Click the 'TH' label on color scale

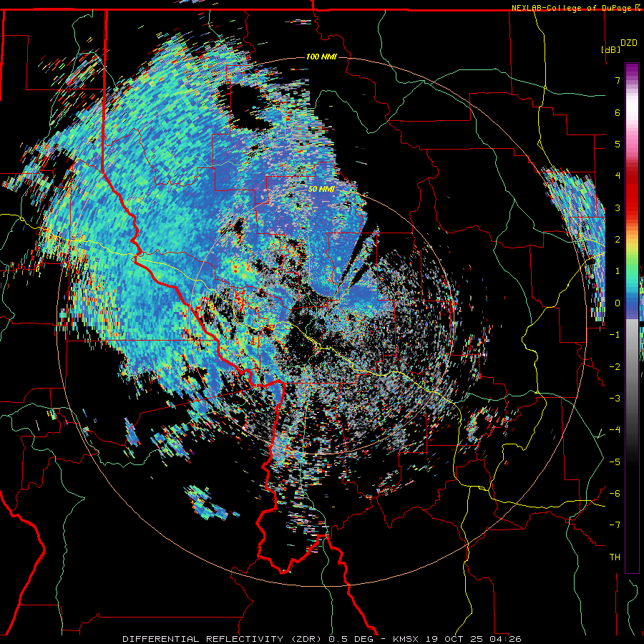[615, 557]
